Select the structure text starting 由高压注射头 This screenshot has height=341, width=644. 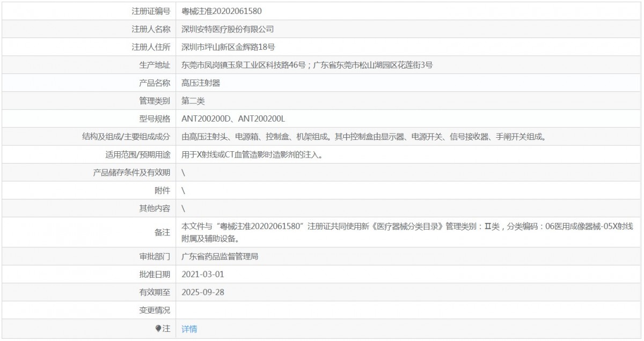pos(364,137)
